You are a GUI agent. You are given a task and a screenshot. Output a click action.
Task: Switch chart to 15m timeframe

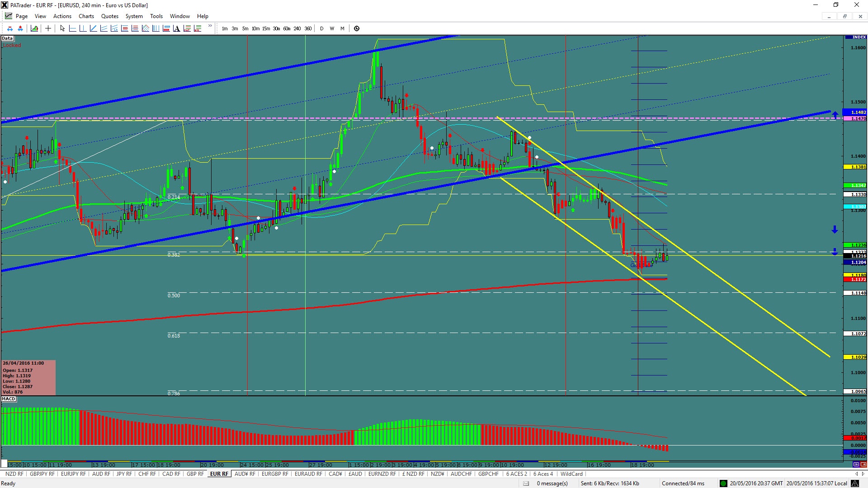pyautogui.click(x=266, y=28)
